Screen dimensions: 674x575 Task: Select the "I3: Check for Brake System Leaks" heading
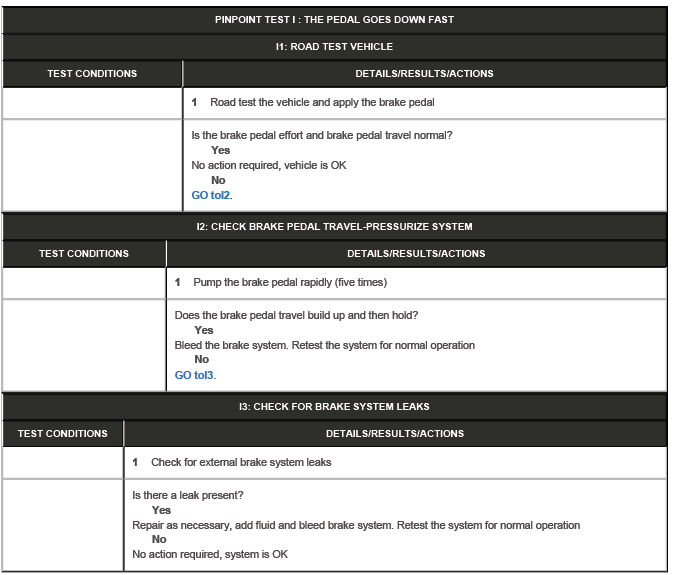(334, 406)
